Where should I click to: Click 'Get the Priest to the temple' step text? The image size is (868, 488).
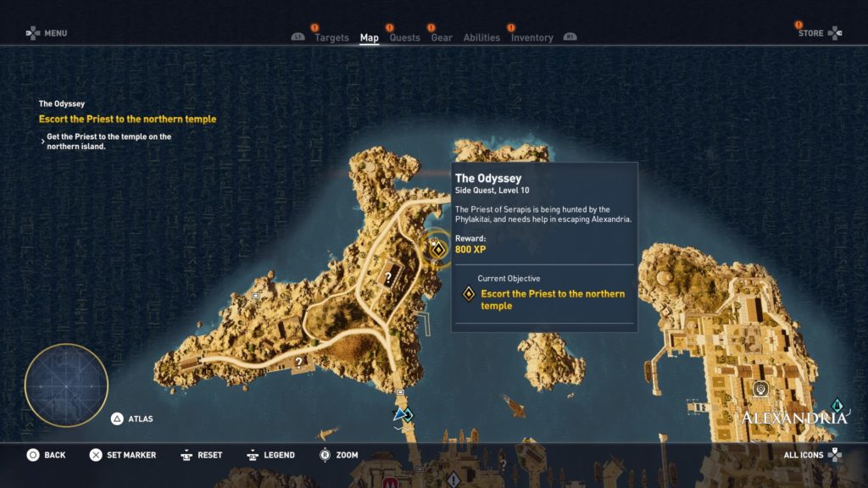click(109, 141)
